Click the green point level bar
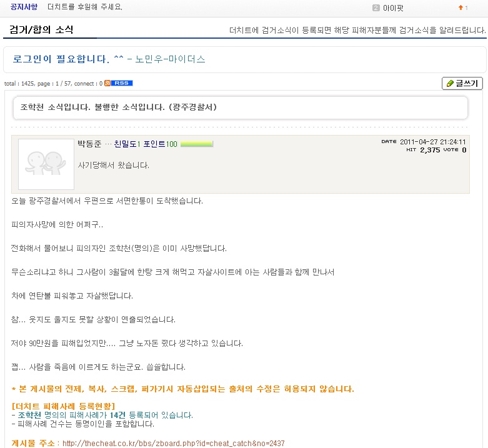488x448 pixels. pyautogui.click(x=197, y=144)
